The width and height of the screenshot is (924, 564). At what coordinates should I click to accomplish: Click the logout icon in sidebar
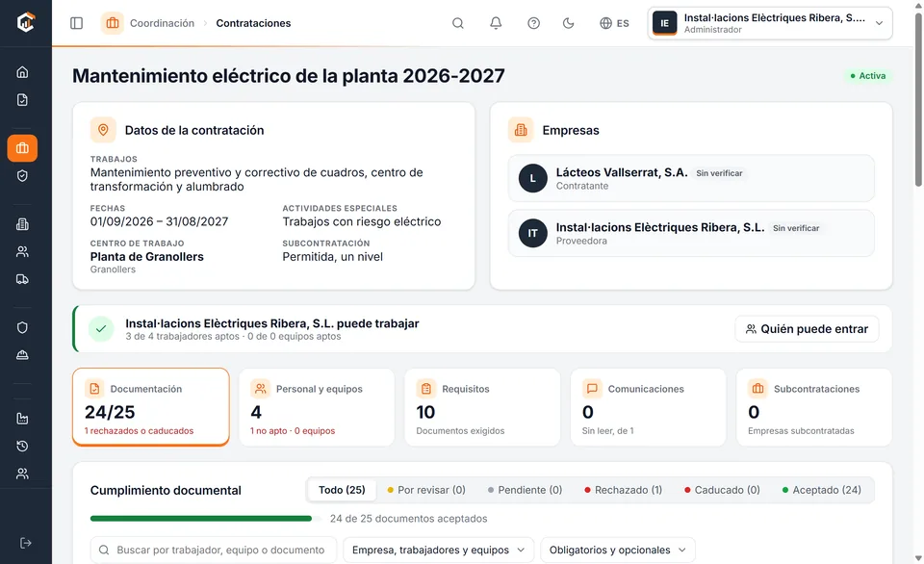click(25, 543)
